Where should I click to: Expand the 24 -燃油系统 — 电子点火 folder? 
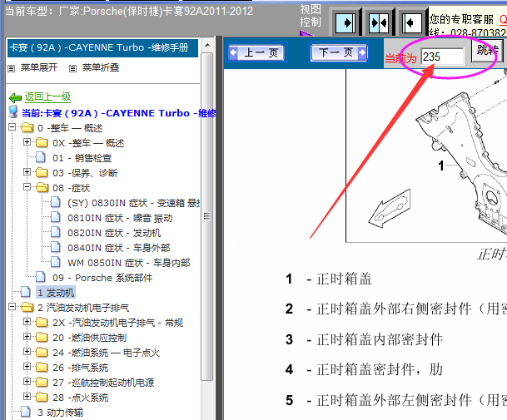coord(27,352)
